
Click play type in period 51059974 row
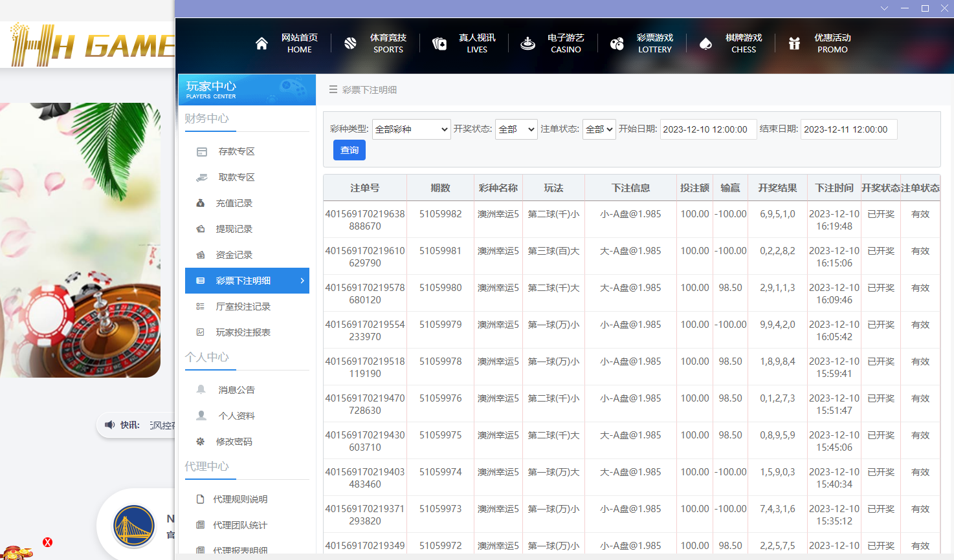click(553, 472)
